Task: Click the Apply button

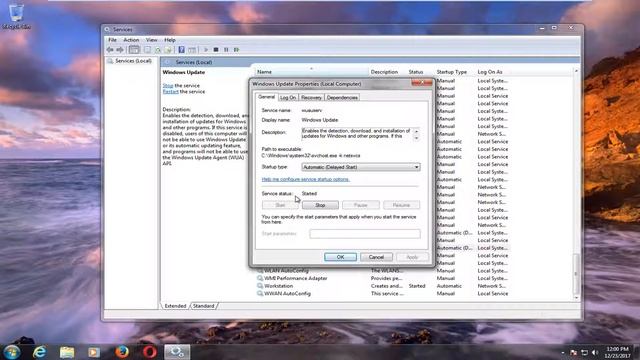Action: [412, 257]
